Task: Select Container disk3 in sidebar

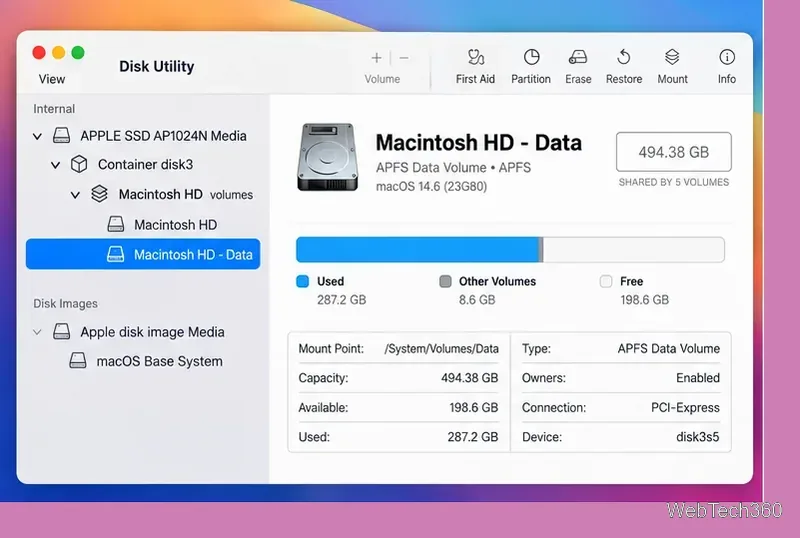Action: 145,164
